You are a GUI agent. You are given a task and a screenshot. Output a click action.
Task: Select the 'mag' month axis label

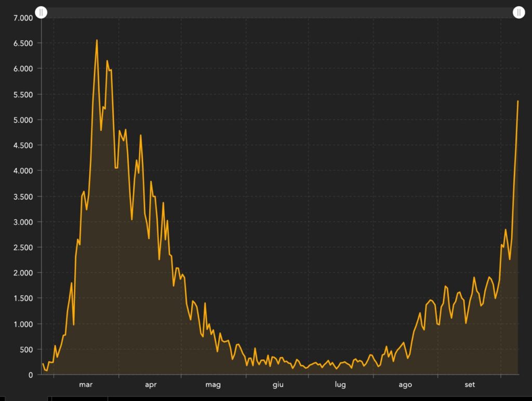click(x=213, y=385)
